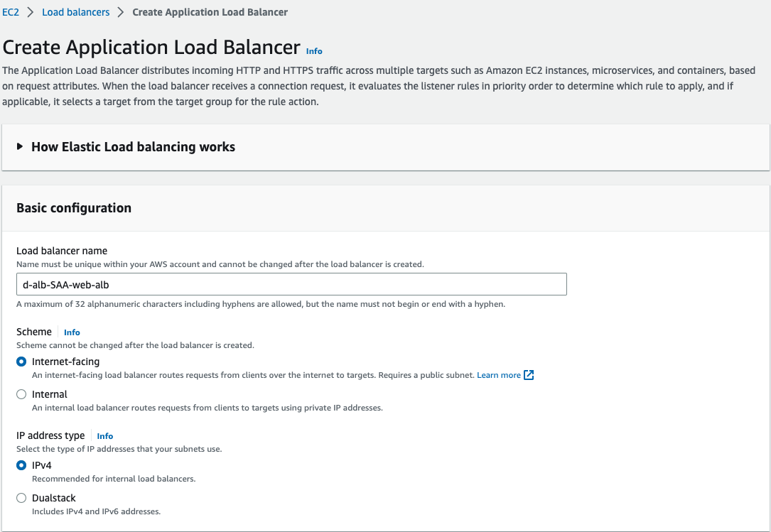Click the external link icon after Learn more
Image resolution: width=771 pixels, height=532 pixels.
[x=529, y=375]
